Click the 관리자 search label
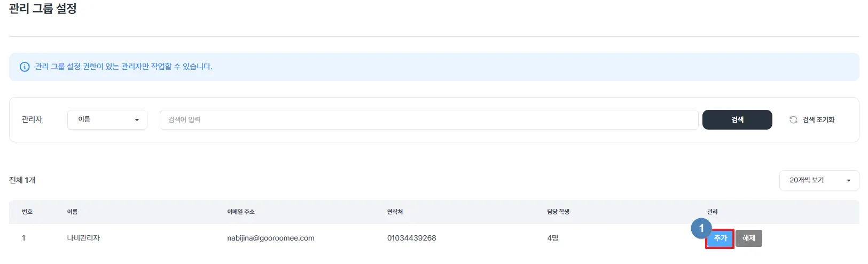 (x=32, y=119)
